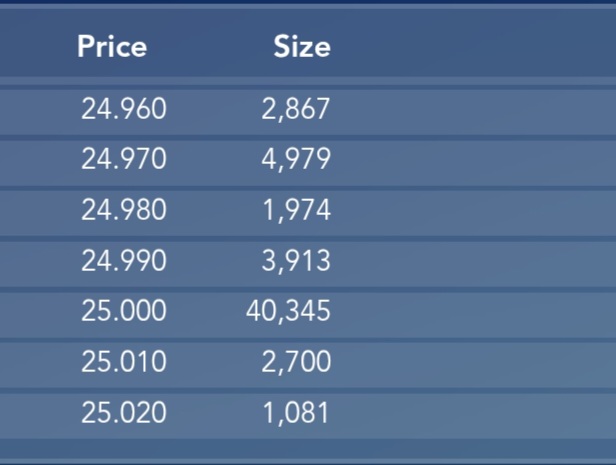Select the 25.000 price row

[x=308, y=311]
